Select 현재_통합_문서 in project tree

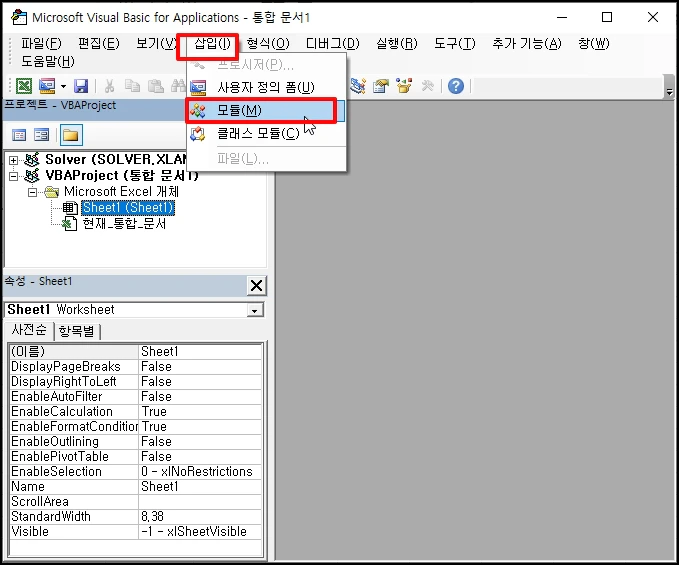[x=124, y=224]
